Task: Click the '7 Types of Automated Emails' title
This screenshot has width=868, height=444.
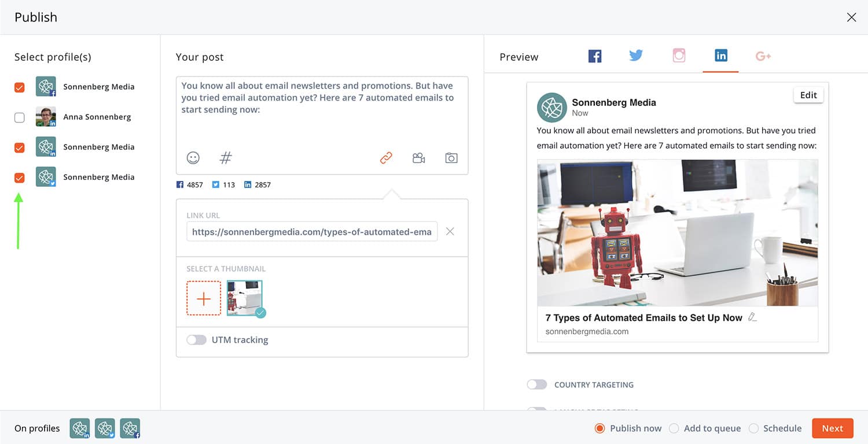Action: [643, 317]
